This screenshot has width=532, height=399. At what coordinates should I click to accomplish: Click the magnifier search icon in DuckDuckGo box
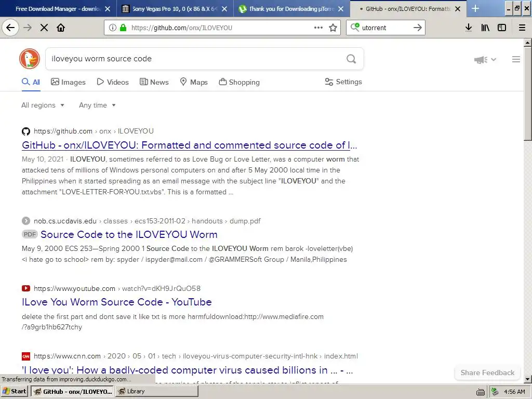(351, 59)
